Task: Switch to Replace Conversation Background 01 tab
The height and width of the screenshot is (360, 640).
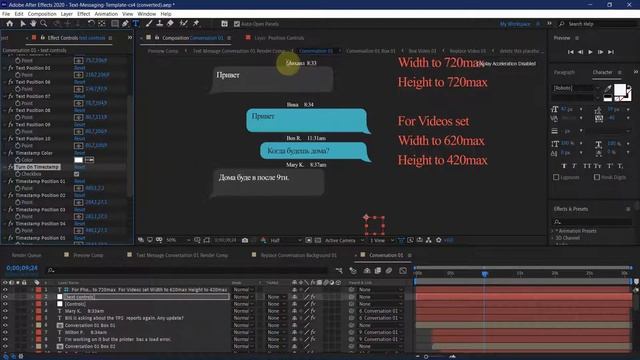Action: click(298, 255)
